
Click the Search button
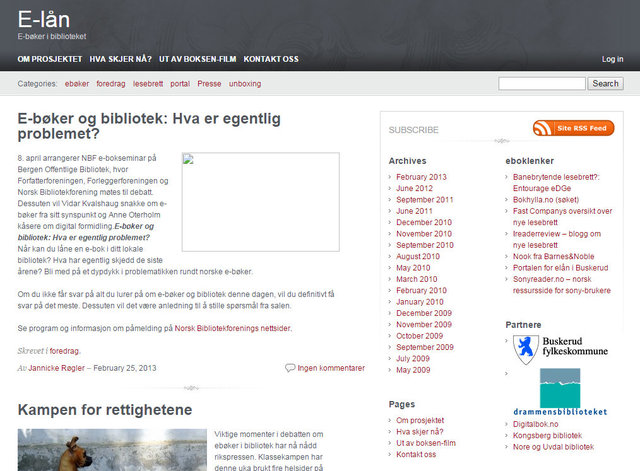(605, 84)
